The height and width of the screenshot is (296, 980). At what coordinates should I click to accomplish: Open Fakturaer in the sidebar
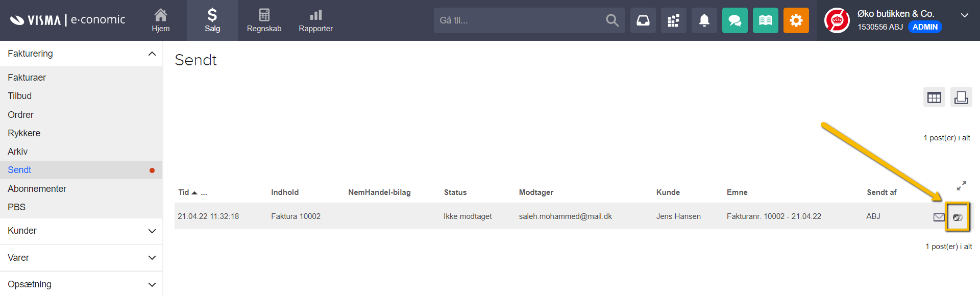(x=27, y=78)
